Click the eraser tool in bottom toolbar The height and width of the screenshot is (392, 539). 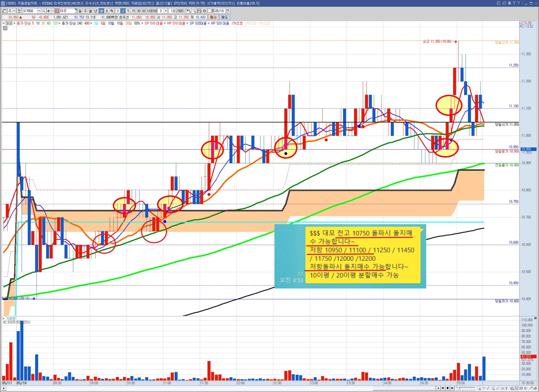[498, 388]
